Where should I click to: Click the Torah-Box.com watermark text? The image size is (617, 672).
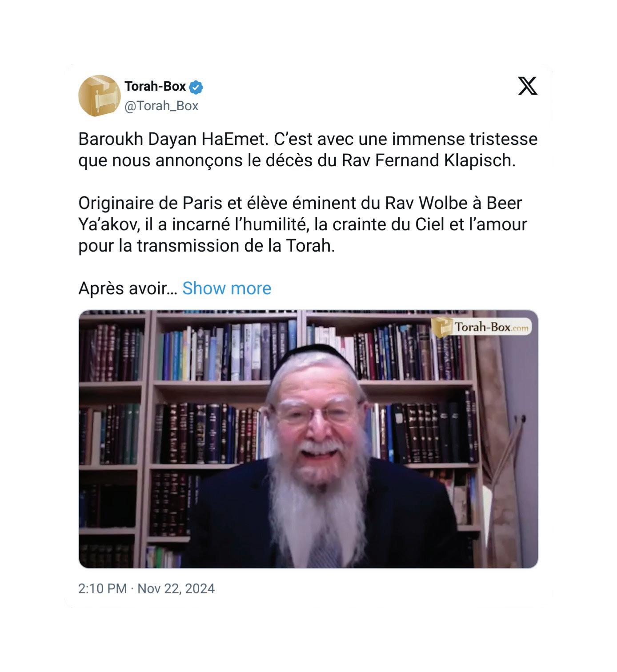pos(492,328)
